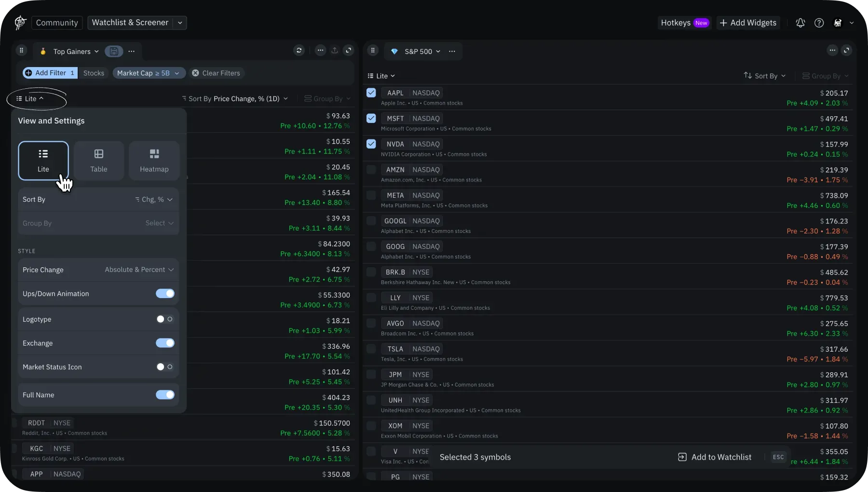Open the Sort By dropdown in S&P 500

[x=765, y=76]
